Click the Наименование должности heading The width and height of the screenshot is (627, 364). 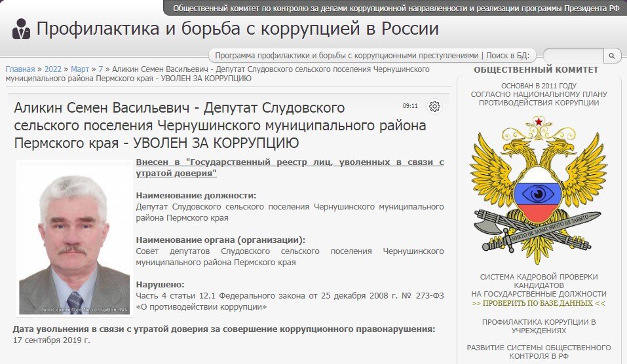[196, 195]
